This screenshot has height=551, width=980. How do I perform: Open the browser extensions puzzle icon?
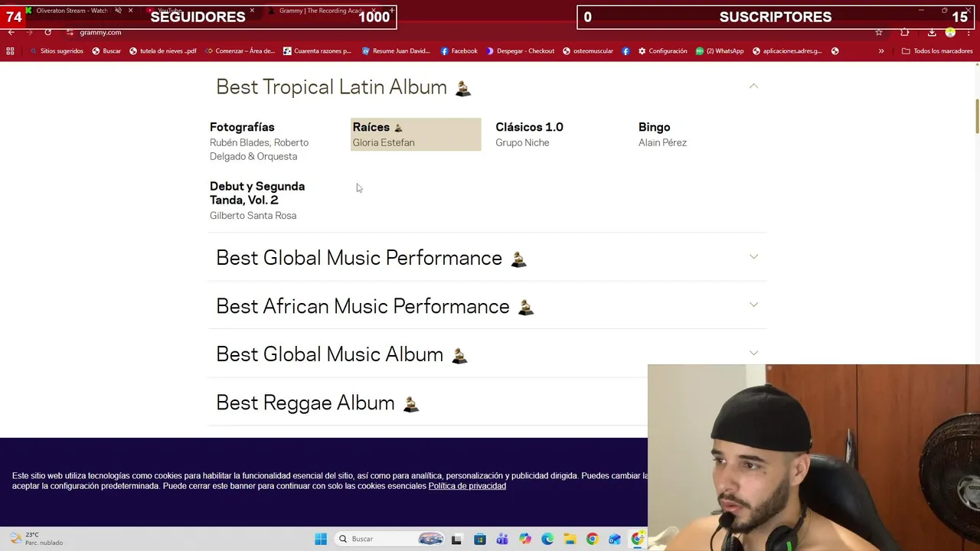905,32
